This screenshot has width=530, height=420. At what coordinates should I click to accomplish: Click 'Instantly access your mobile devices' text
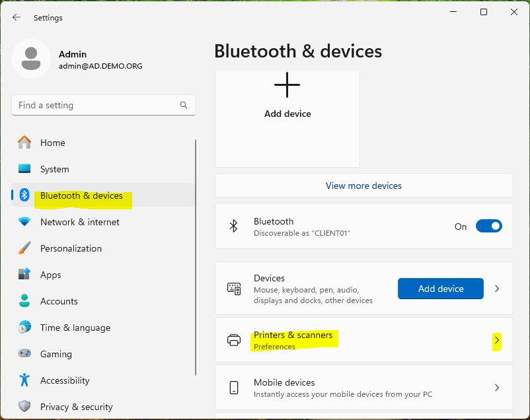point(343,394)
